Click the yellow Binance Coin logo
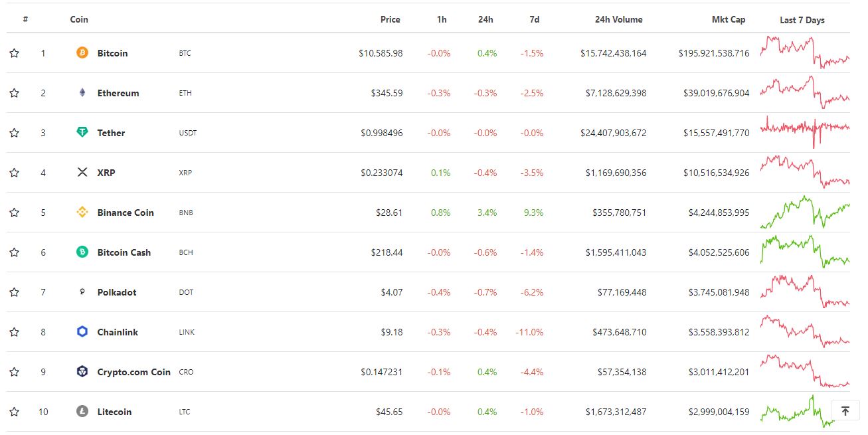Viewport: 868px width, 435px height. tap(82, 213)
